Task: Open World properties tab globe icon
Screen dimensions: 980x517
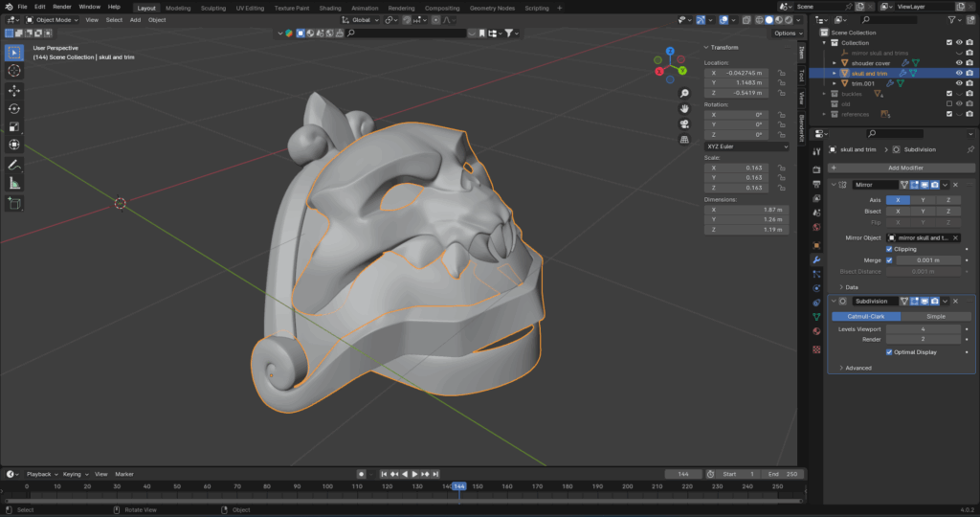Action: pyautogui.click(x=816, y=228)
